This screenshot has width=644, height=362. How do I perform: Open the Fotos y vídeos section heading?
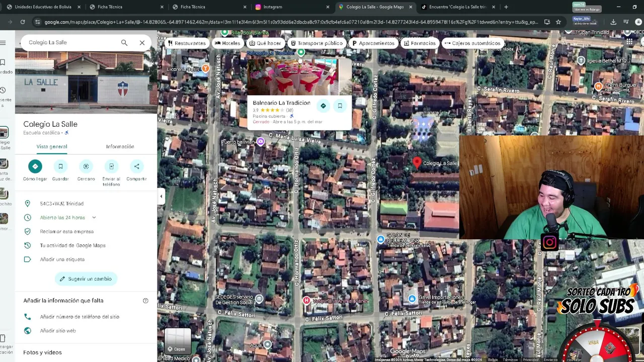42,352
